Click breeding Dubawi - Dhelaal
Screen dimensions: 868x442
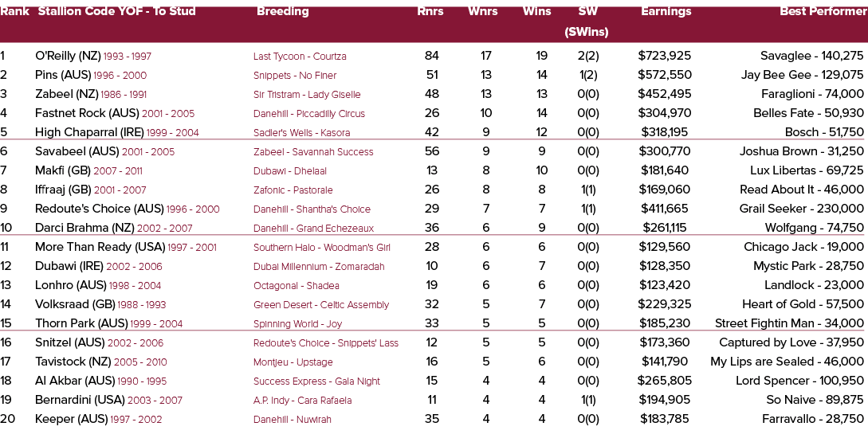290,171
